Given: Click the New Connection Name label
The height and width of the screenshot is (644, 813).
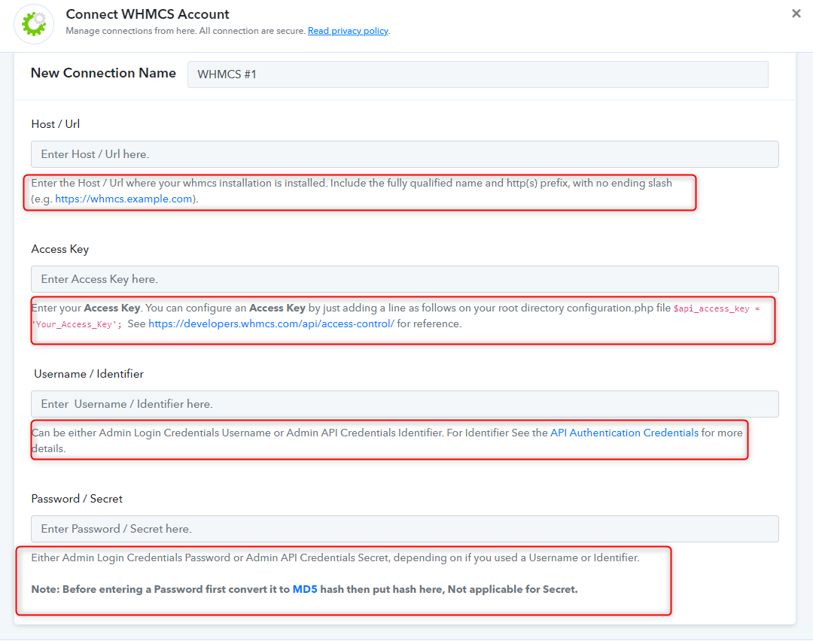Looking at the screenshot, I should (x=103, y=73).
